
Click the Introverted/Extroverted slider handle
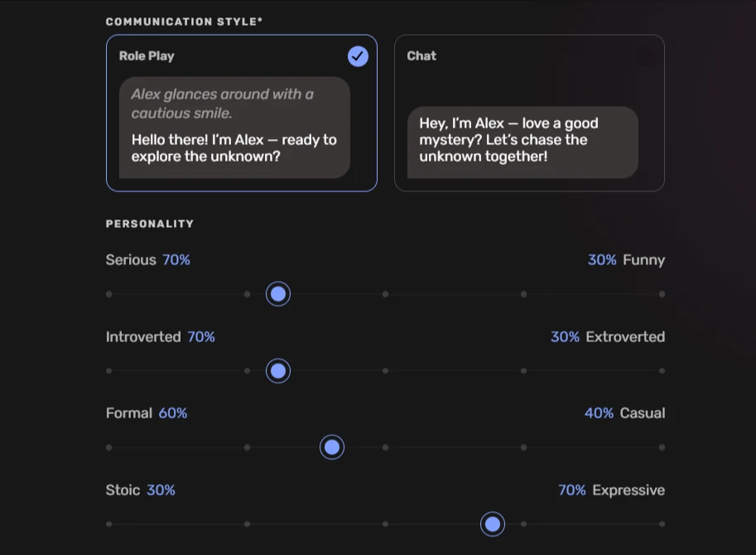coord(277,370)
